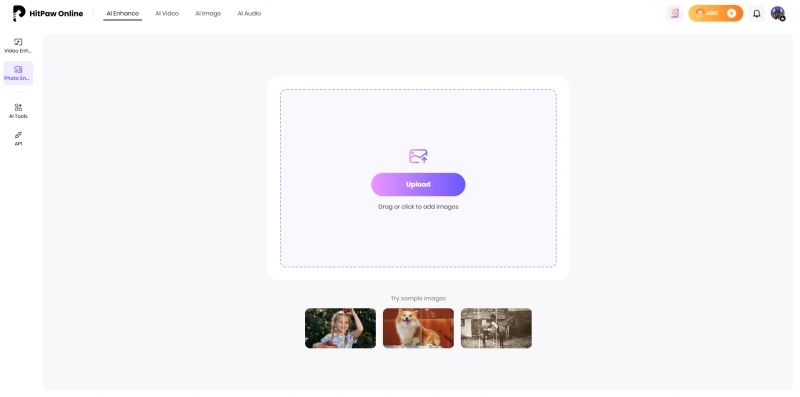Click the plus icon to add credits
The height and width of the screenshot is (397, 800).
point(731,13)
